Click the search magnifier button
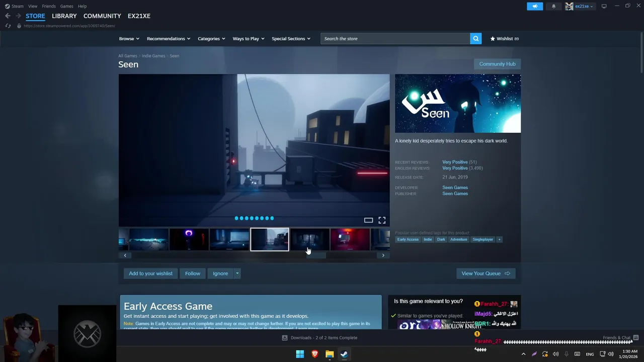 (x=476, y=39)
